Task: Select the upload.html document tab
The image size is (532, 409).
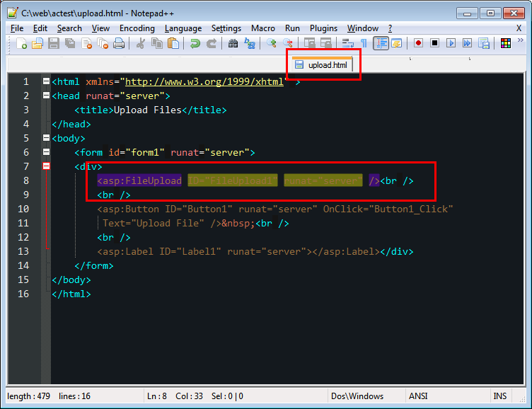Action: (x=323, y=65)
